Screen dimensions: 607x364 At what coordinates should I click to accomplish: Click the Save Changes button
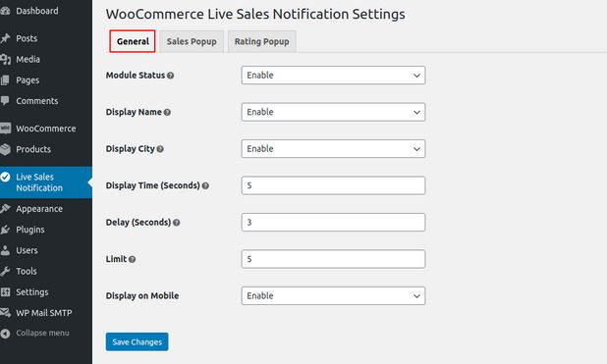[138, 342]
